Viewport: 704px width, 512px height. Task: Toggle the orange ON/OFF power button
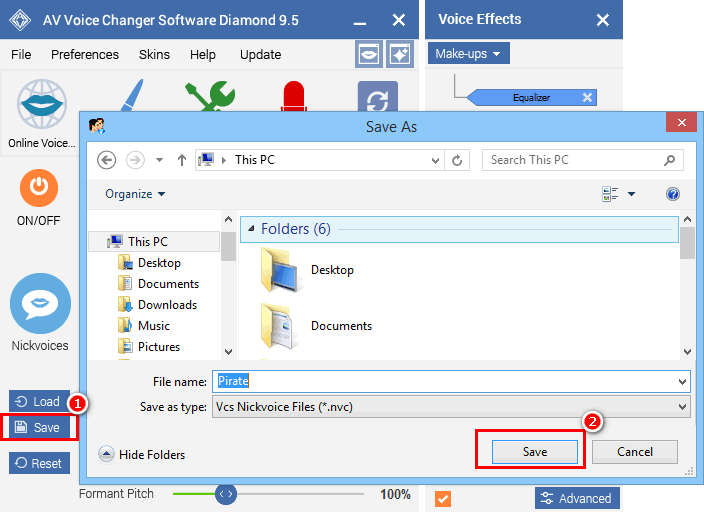point(39,188)
